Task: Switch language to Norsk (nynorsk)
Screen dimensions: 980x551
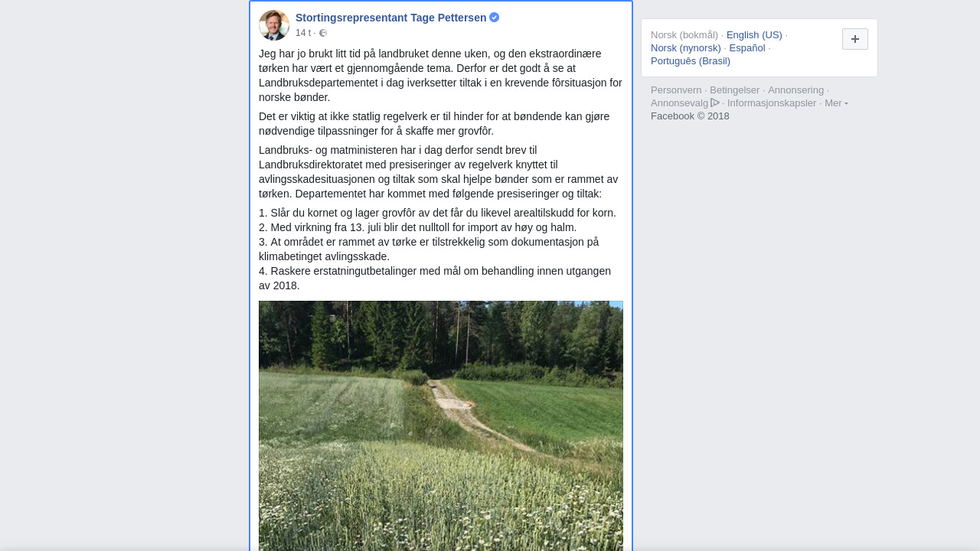Action: 686,48
